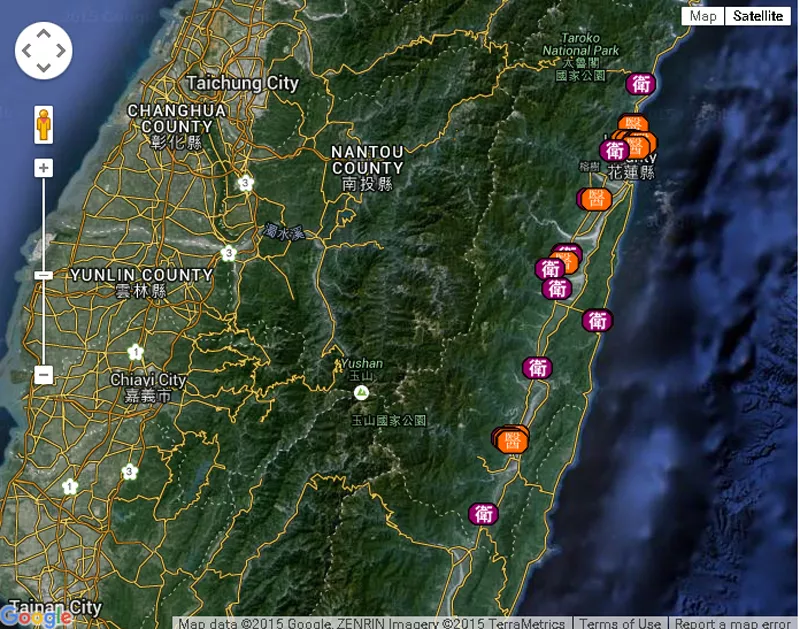
Task: Pan the map right with the right arrow
Action: point(61,51)
